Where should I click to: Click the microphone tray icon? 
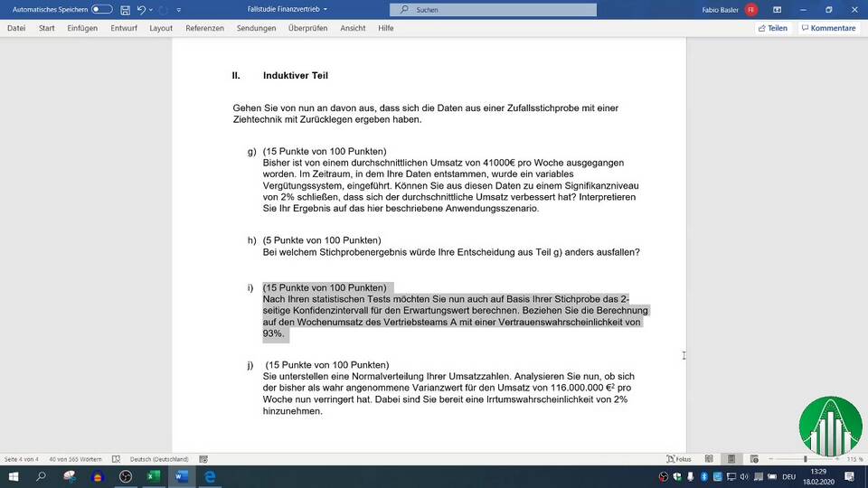pos(691,476)
